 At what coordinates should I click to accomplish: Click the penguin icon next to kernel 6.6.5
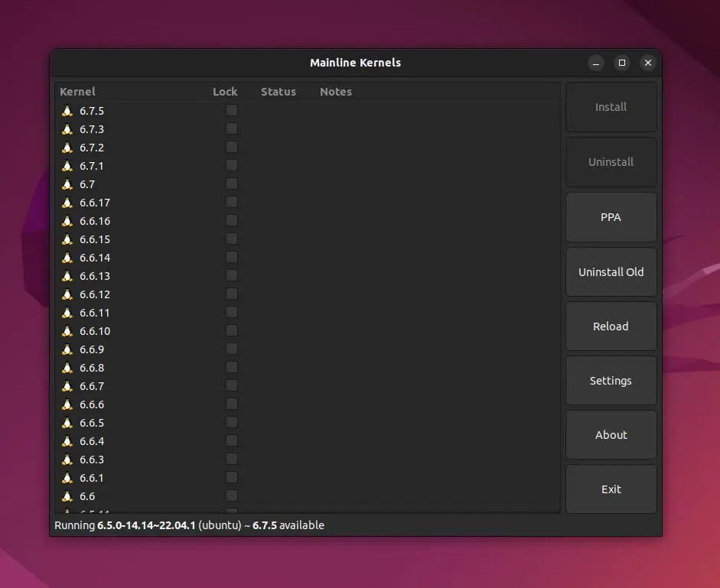[67, 423]
